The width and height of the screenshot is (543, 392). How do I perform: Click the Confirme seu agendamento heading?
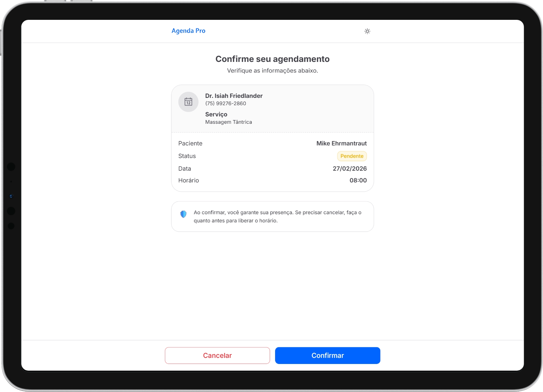272,59
